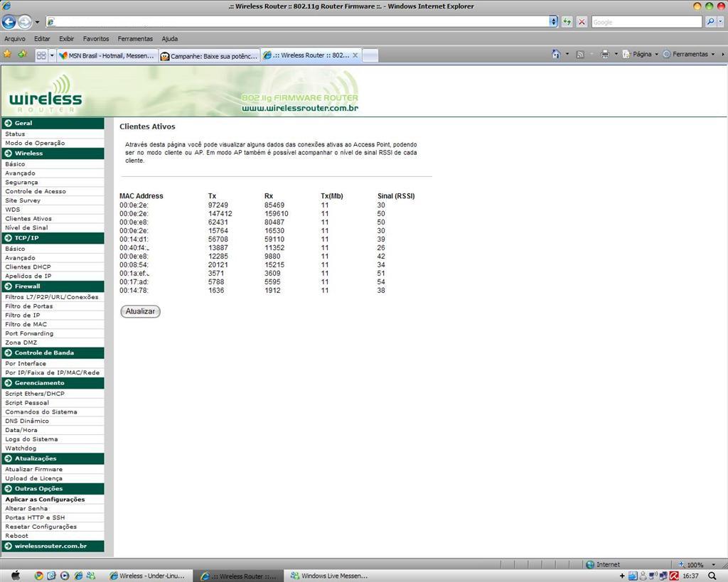
Task: Open the search provider dropdown arrow
Action: coord(721,22)
